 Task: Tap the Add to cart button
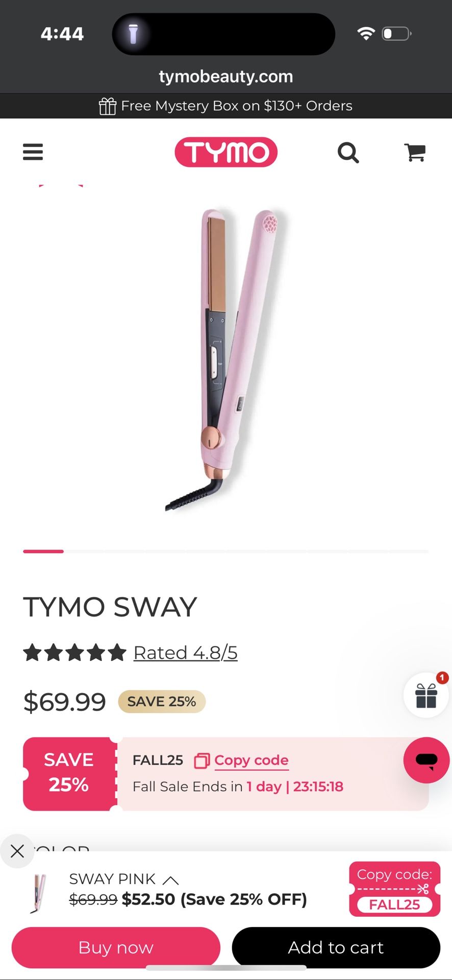(x=336, y=947)
